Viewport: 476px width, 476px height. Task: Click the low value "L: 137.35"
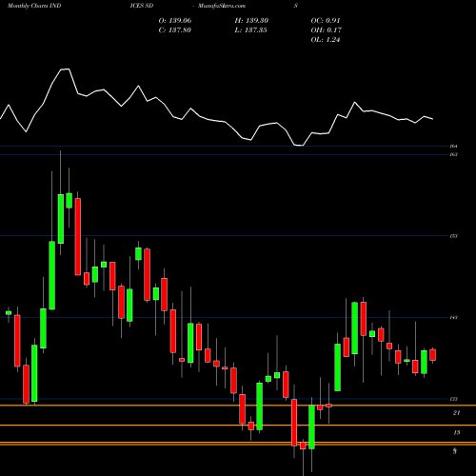pos(250,30)
